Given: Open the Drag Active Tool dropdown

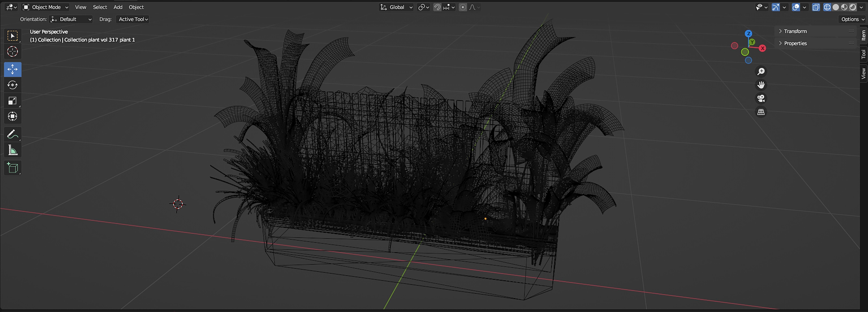Looking at the screenshot, I should (x=132, y=19).
